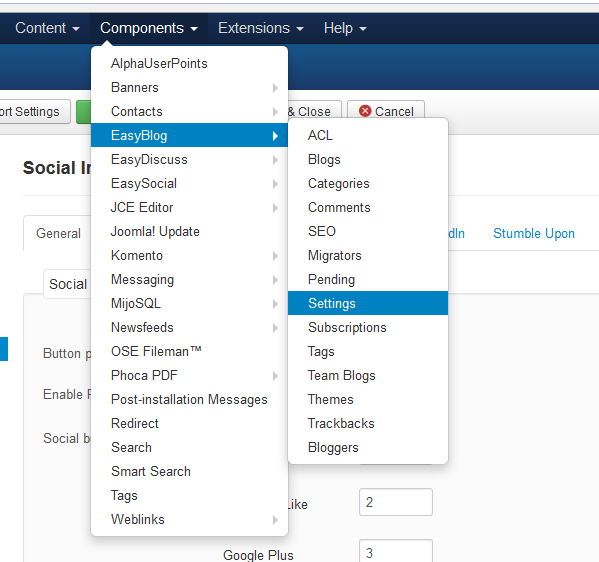Click the Google Plus field containing 3

coord(396,551)
